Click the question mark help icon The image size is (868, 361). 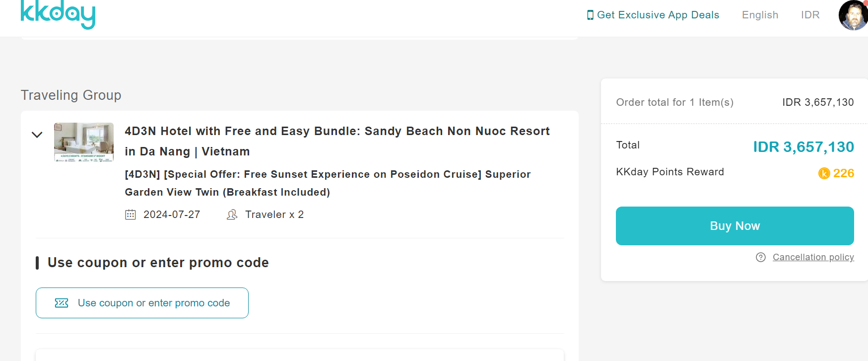click(x=761, y=257)
